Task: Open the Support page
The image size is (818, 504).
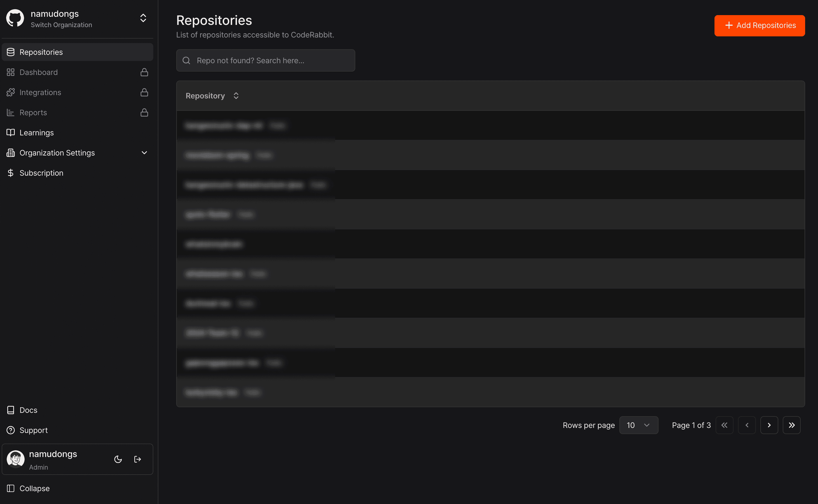Action: pos(33,430)
